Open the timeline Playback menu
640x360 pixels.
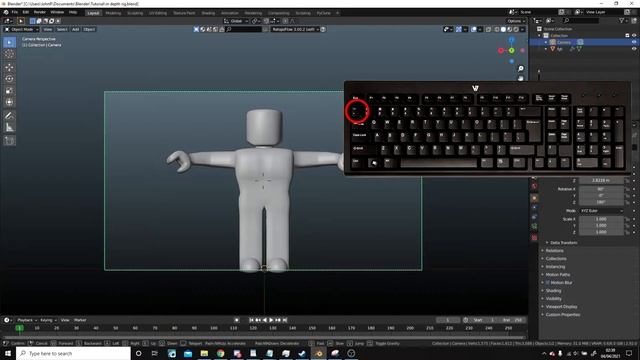(x=27, y=320)
